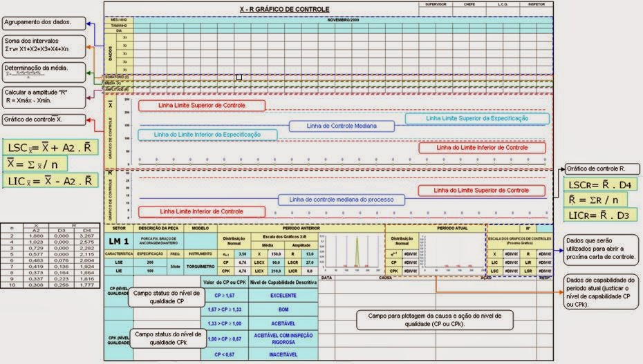The height and width of the screenshot is (364, 643).
Task: Open the Período Atual distribution histogram
Action: coord(452,253)
